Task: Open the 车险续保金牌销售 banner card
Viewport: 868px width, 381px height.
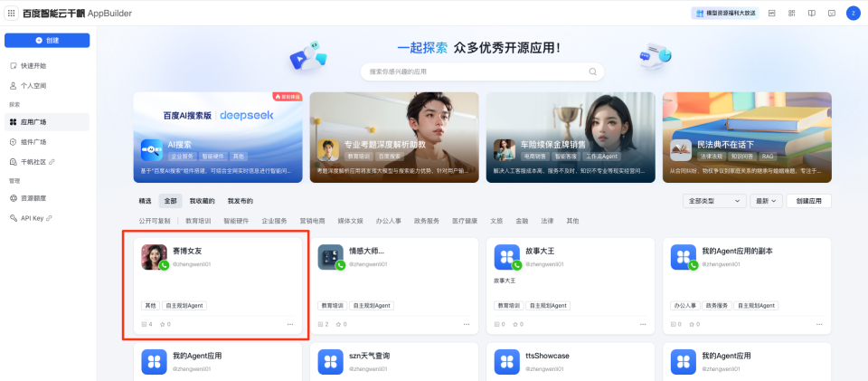Action: click(571, 138)
